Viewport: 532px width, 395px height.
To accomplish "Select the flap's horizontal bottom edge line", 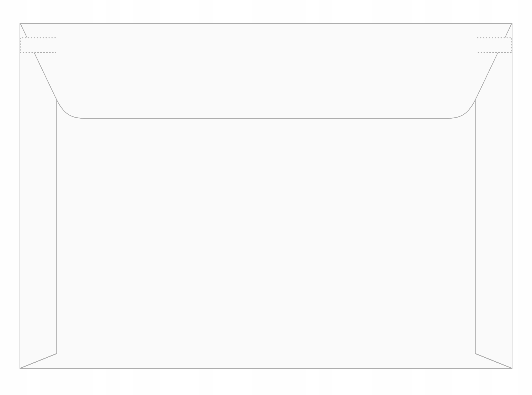I will click(x=266, y=118).
